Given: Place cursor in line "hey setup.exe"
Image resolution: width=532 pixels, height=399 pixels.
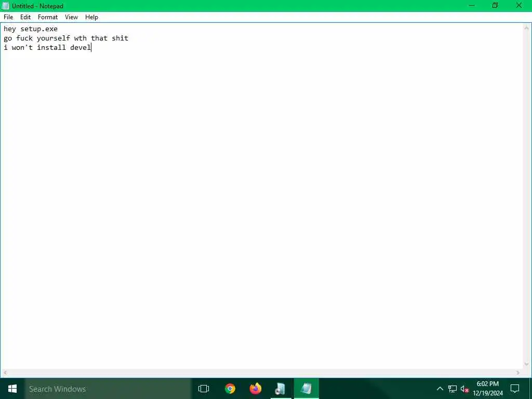Looking at the screenshot, I should click(x=31, y=29).
